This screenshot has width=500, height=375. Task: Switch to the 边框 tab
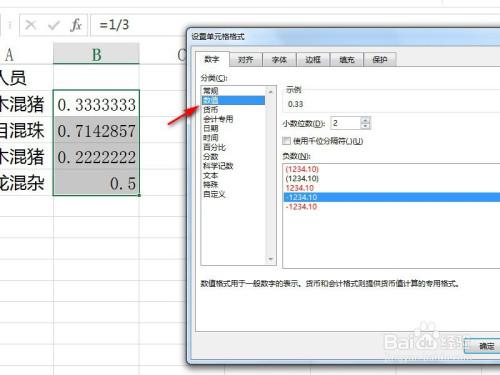(x=313, y=60)
